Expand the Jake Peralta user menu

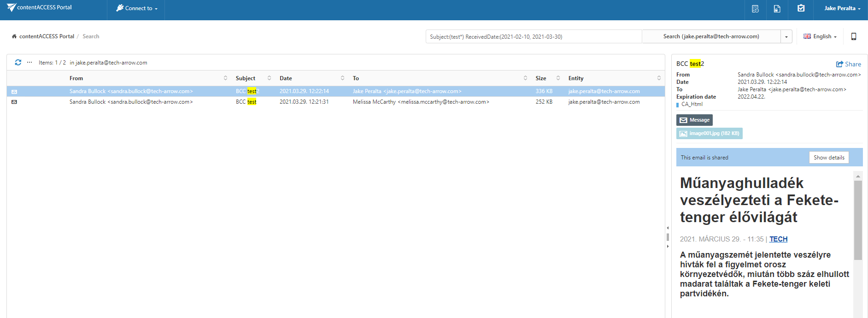click(842, 8)
